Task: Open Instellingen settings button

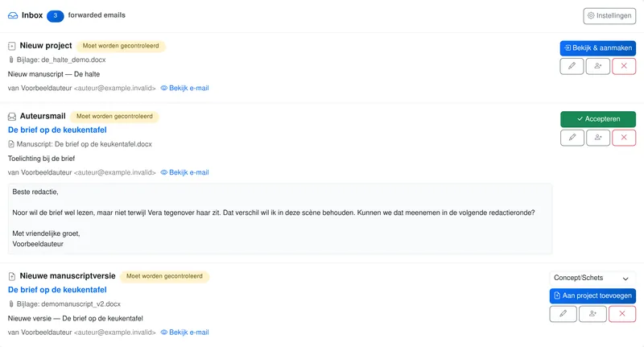Action: [x=609, y=15]
